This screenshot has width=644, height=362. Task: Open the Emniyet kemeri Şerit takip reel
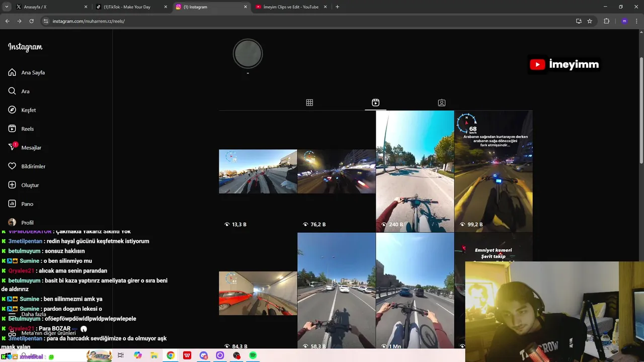[493, 247]
